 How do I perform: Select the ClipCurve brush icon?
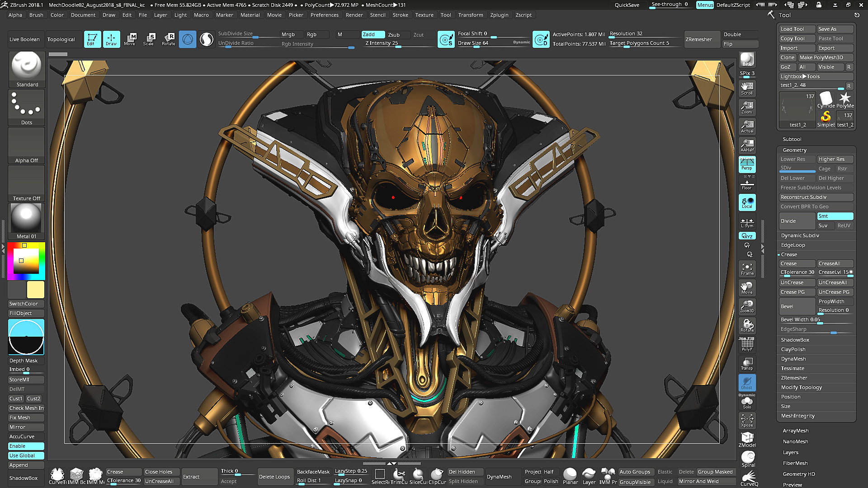[437, 476]
